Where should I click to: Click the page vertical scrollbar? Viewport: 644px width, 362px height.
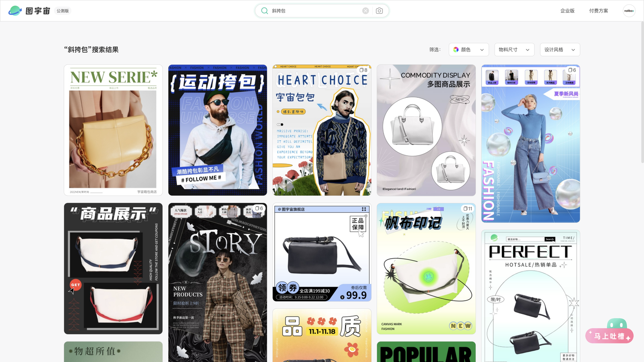642,92
